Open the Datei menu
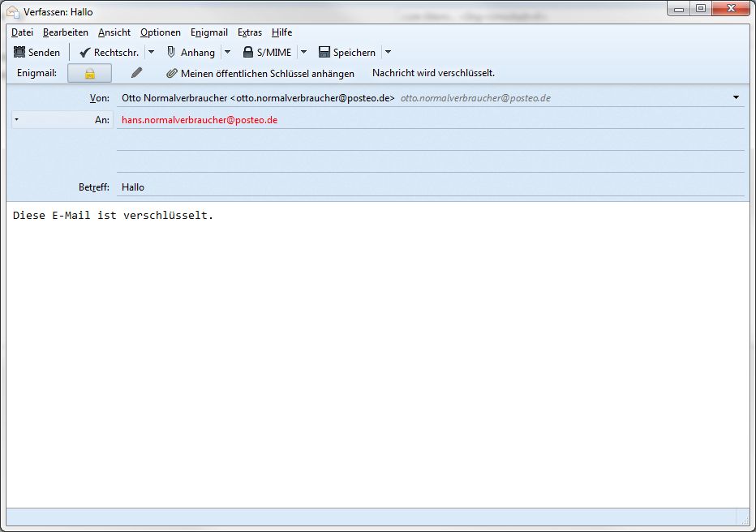 22,32
